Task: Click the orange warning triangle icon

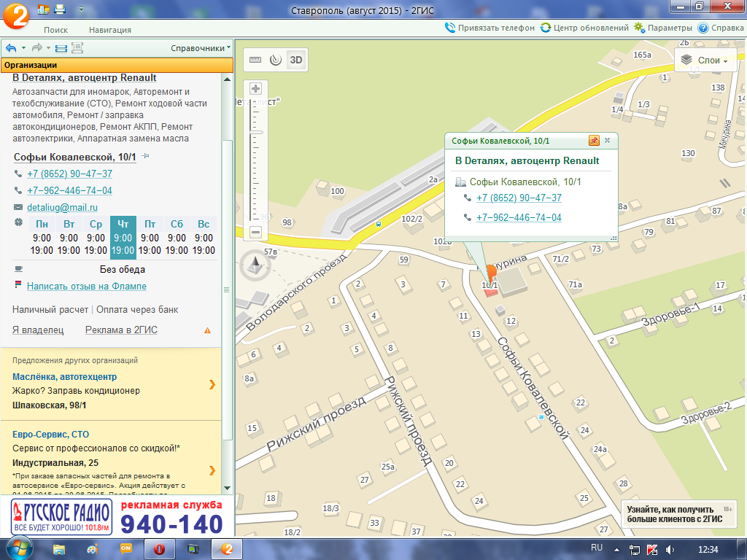Action: point(208,330)
